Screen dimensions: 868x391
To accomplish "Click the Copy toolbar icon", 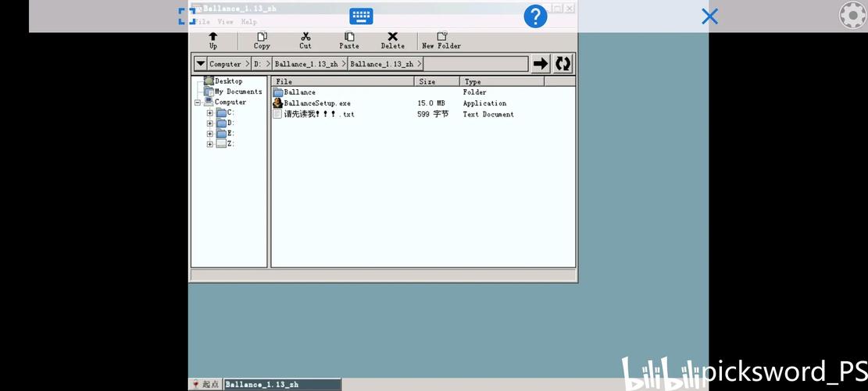I will [x=262, y=41].
